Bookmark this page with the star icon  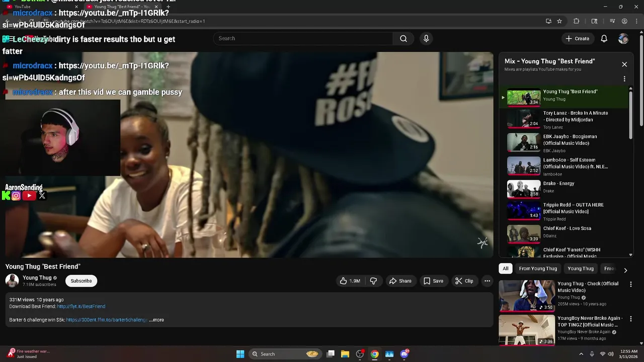point(559,21)
